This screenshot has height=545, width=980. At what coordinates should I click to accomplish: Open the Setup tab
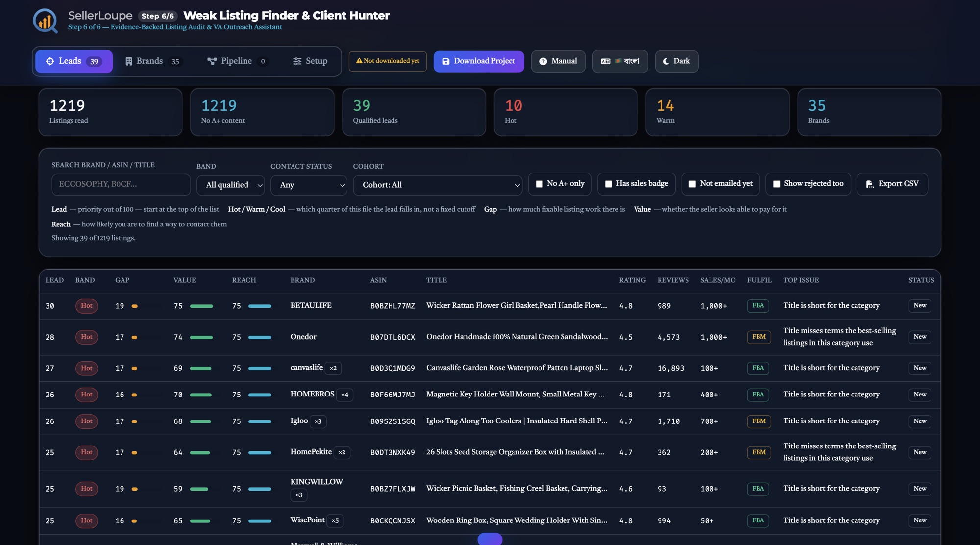point(310,61)
